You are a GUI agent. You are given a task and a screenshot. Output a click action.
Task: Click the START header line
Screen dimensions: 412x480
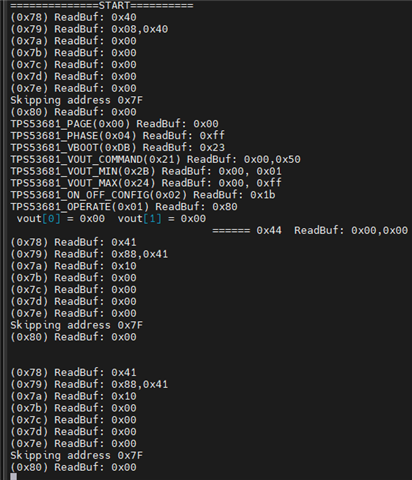pos(102,5)
